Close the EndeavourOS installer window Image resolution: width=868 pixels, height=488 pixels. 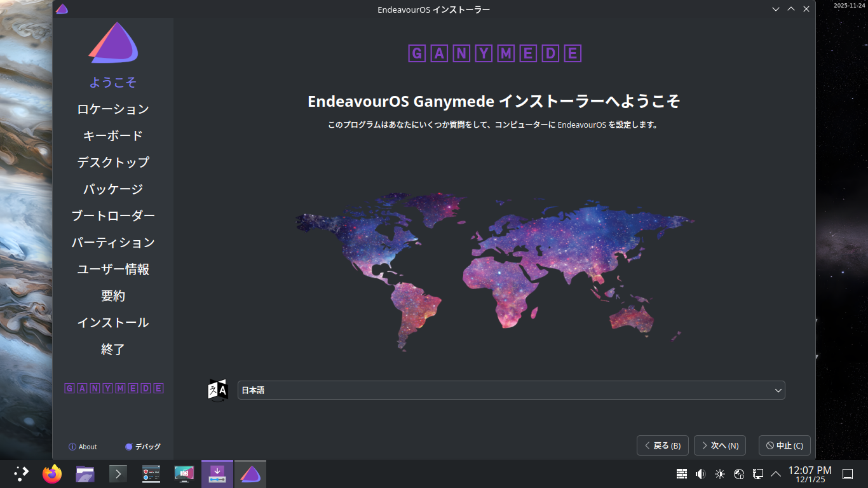[806, 9]
